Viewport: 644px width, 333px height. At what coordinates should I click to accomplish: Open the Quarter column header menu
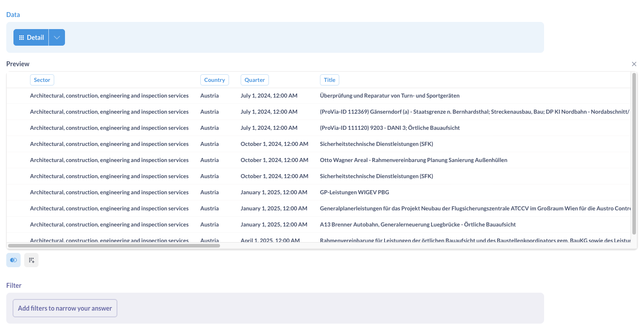pos(255,80)
